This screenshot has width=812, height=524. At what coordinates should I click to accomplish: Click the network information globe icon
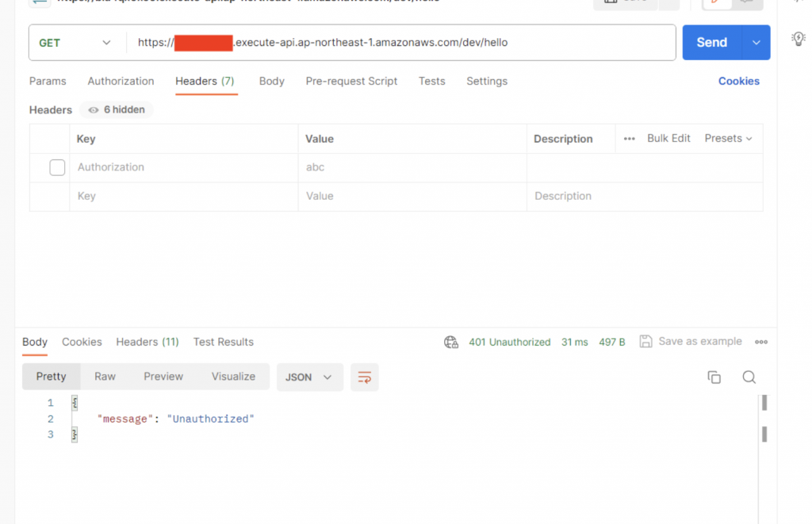[451, 342]
